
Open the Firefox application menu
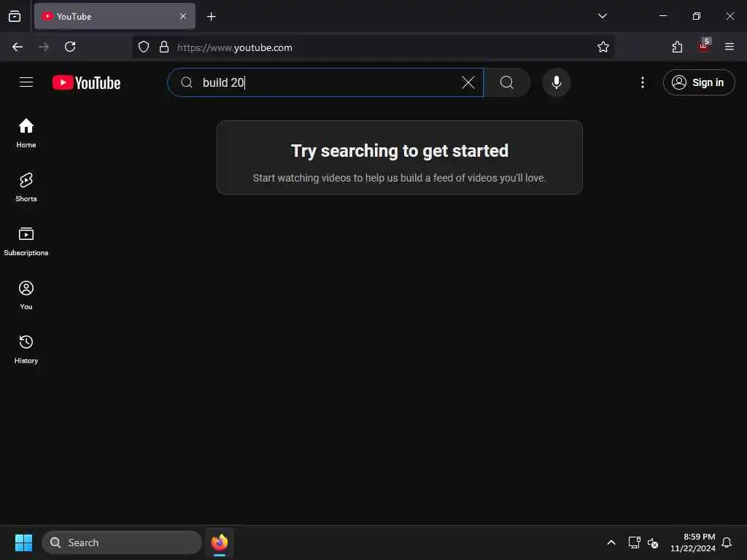pyautogui.click(x=729, y=47)
